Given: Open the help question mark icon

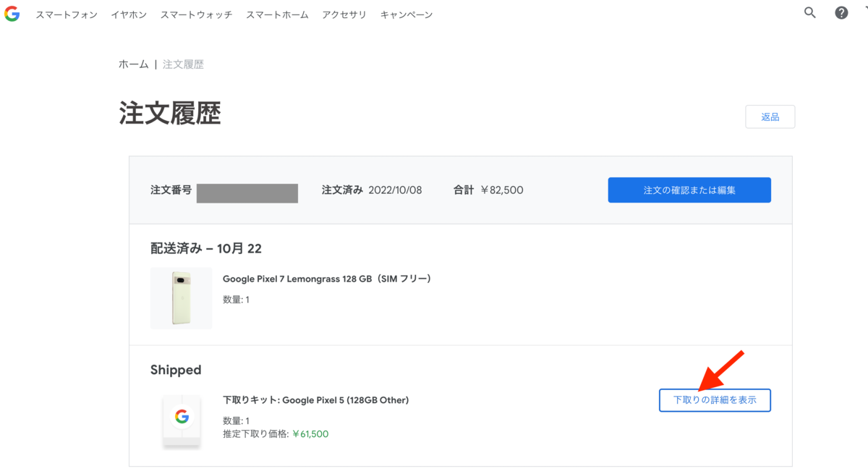Looking at the screenshot, I should click(841, 12).
